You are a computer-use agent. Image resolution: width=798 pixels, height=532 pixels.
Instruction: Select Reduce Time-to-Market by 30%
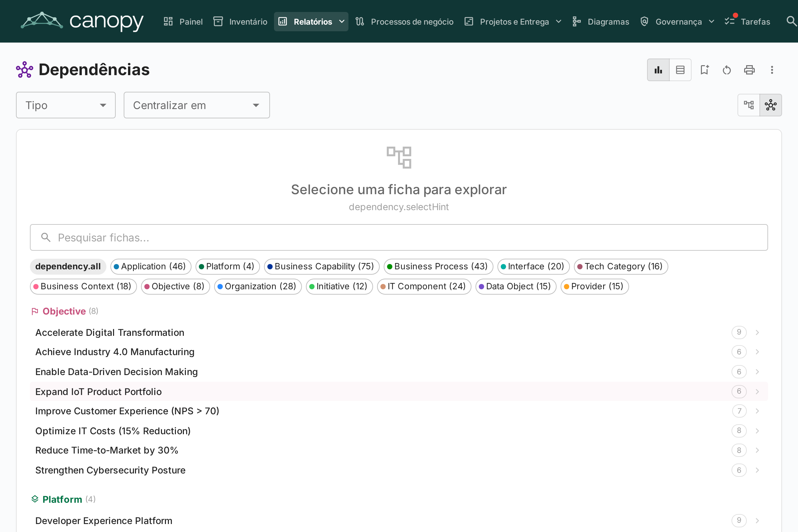coord(399,450)
